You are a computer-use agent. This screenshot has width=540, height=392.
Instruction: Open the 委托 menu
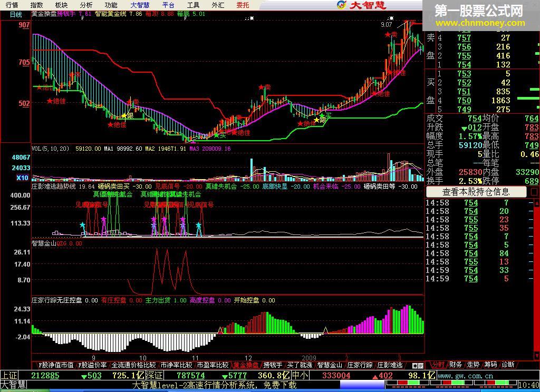[243, 5]
